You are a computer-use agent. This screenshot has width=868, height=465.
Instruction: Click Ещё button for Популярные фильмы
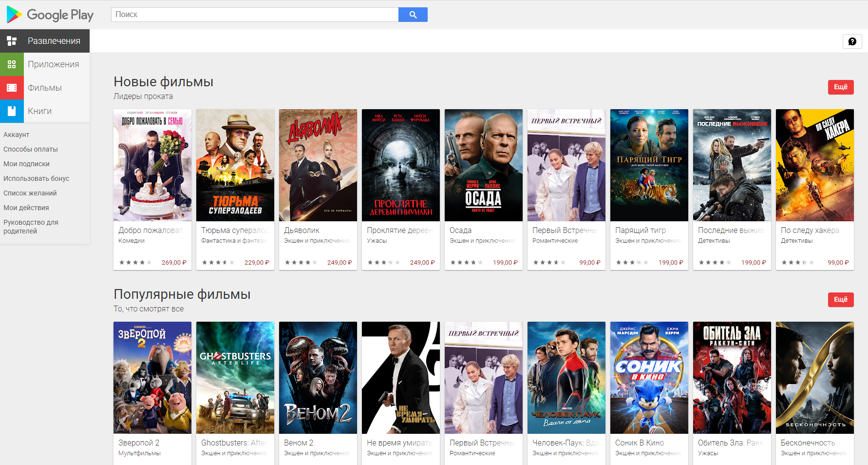tap(840, 300)
